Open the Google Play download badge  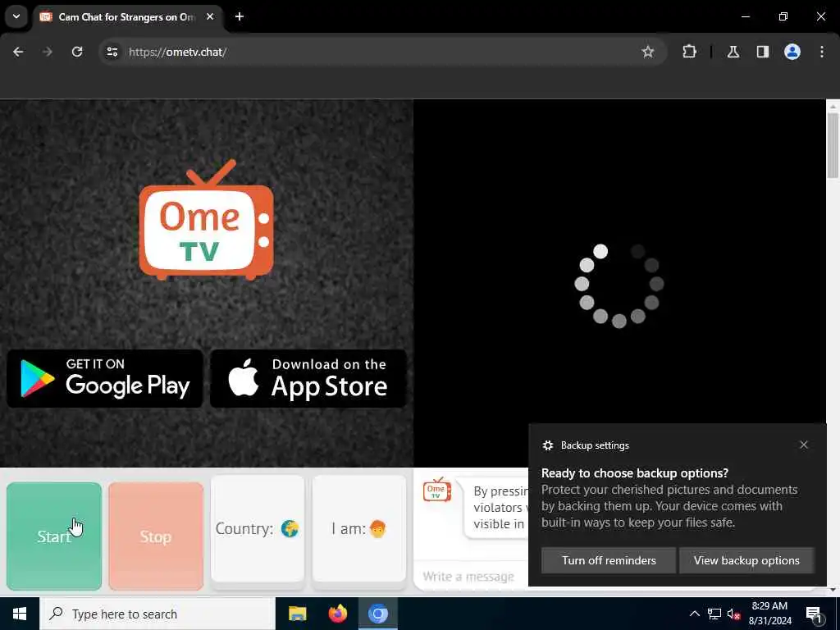(x=104, y=379)
